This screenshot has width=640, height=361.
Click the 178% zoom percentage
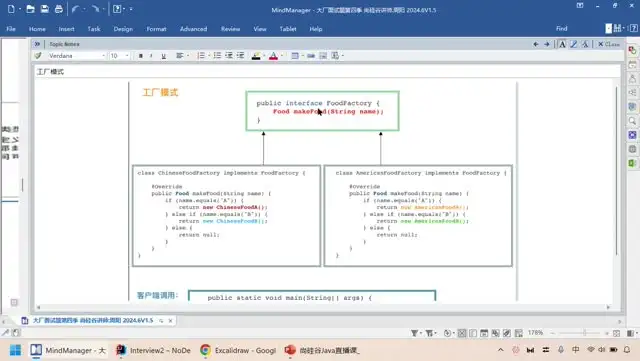pyautogui.click(x=535, y=333)
